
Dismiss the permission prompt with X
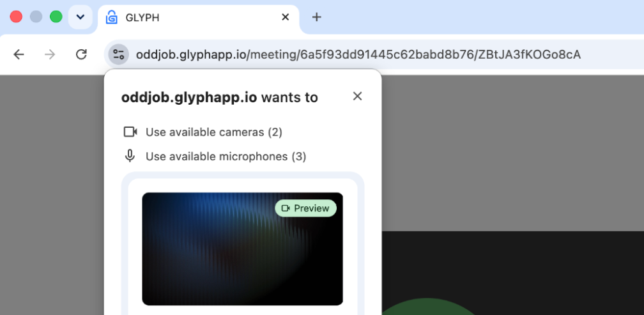tap(357, 96)
